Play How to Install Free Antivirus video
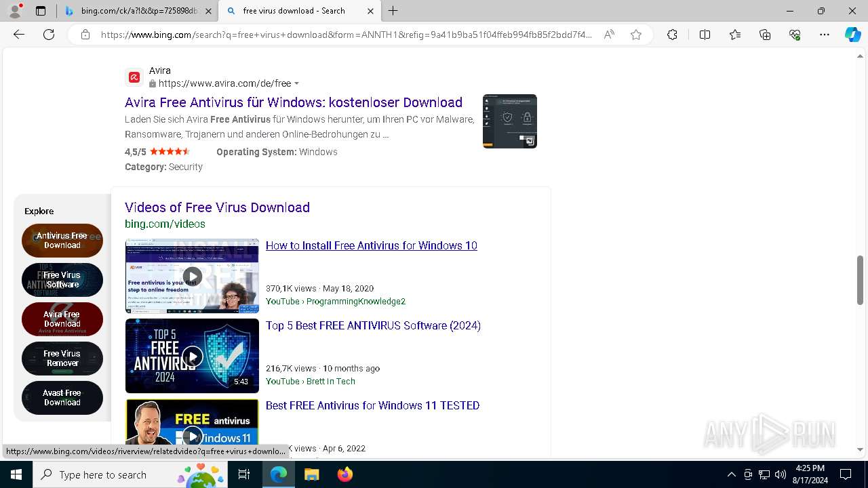 pyautogui.click(x=192, y=276)
